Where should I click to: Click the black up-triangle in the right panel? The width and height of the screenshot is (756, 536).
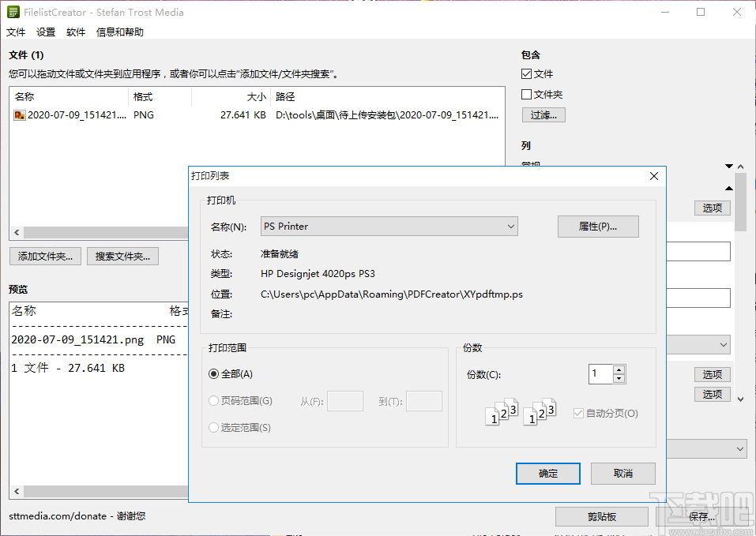pyautogui.click(x=728, y=189)
